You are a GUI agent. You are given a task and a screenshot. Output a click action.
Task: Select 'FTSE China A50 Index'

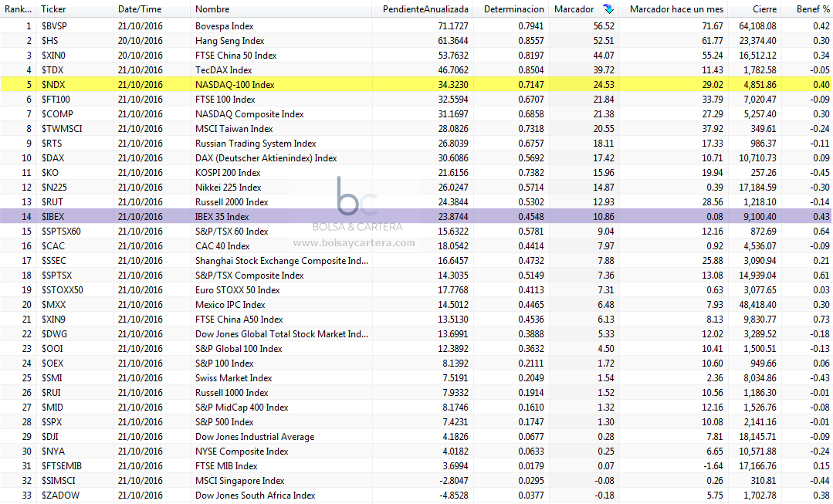click(x=239, y=320)
